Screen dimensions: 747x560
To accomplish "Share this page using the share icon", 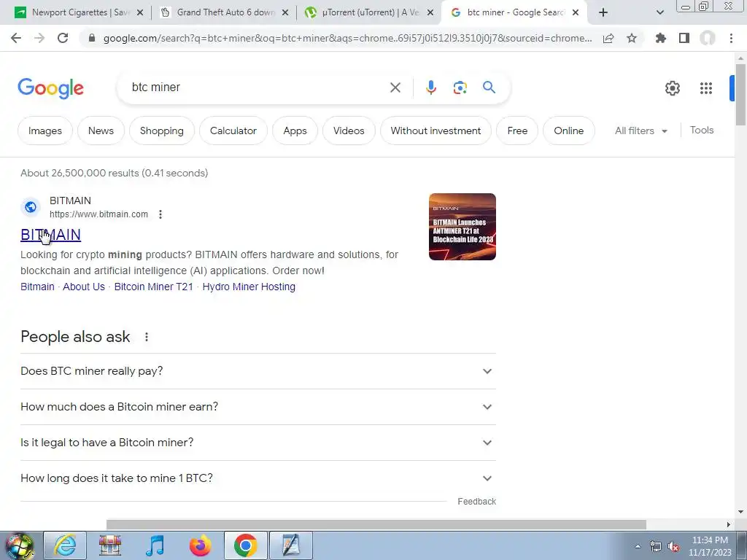I will (608, 39).
